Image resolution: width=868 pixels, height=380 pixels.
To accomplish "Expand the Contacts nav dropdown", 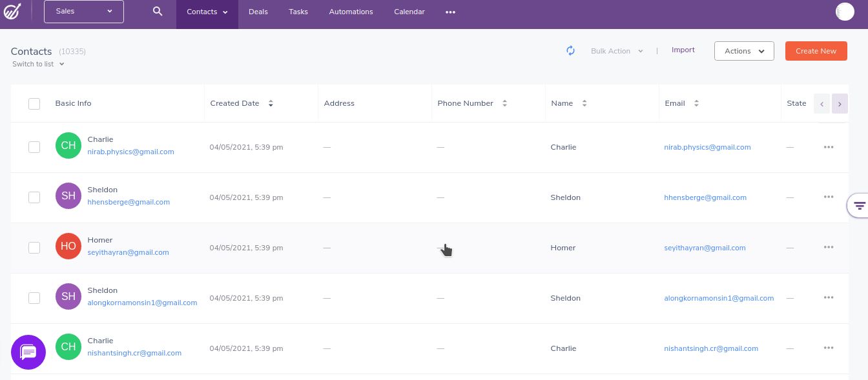I will point(207,12).
